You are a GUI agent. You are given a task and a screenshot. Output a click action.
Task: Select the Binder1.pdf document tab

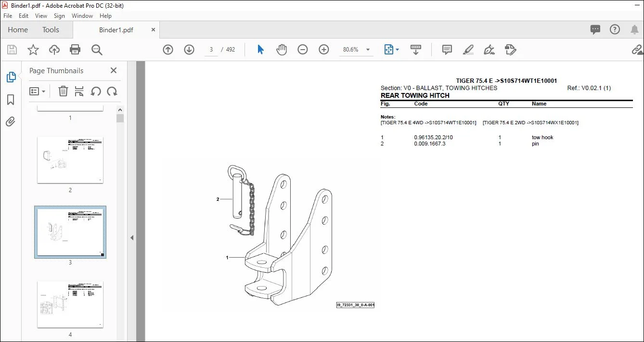coord(116,30)
